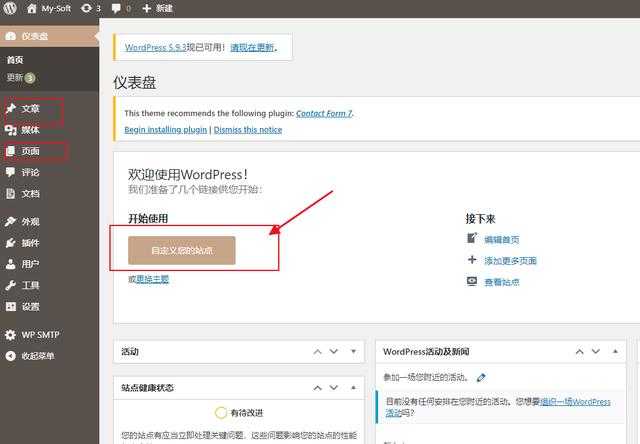Click the 页面 pages icon
640x444 pixels.
11,151
